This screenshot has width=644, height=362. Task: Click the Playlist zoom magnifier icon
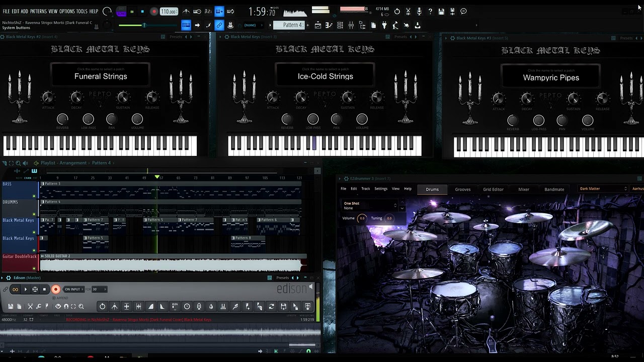coord(18,163)
